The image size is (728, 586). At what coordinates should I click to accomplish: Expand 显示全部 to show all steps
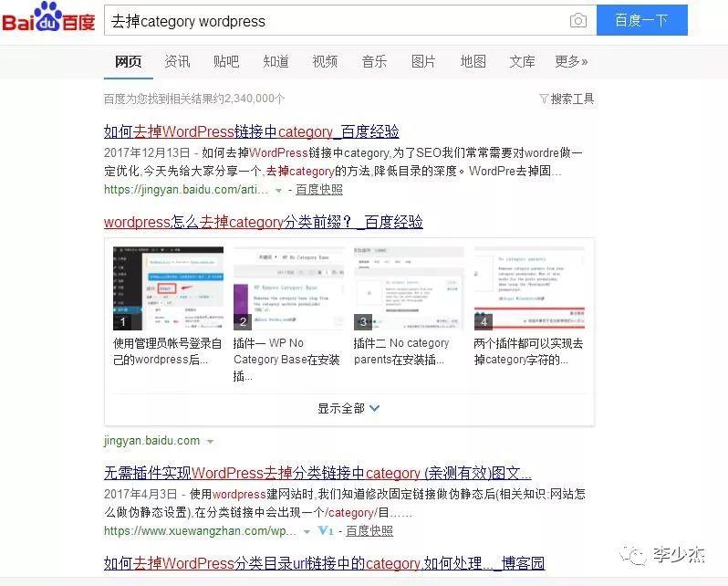point(348,409)
